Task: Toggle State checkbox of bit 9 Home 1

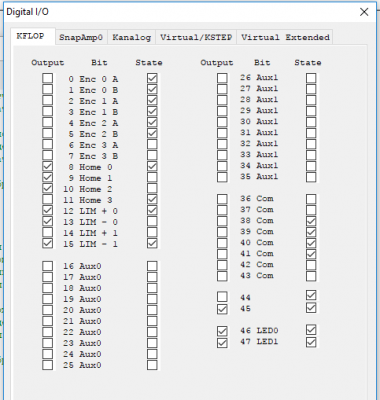Action: 152,177
